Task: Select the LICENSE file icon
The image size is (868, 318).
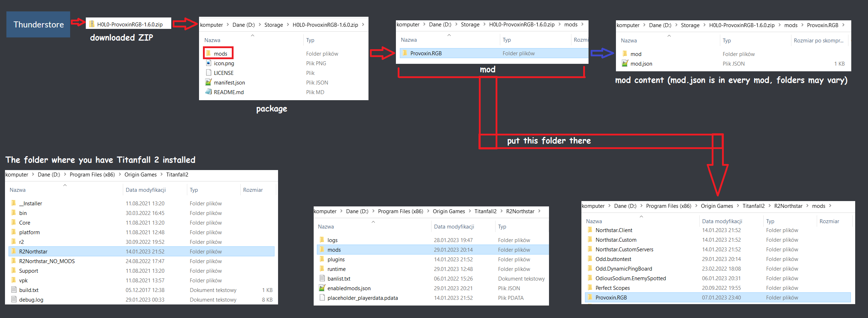Action: [209, 72]
